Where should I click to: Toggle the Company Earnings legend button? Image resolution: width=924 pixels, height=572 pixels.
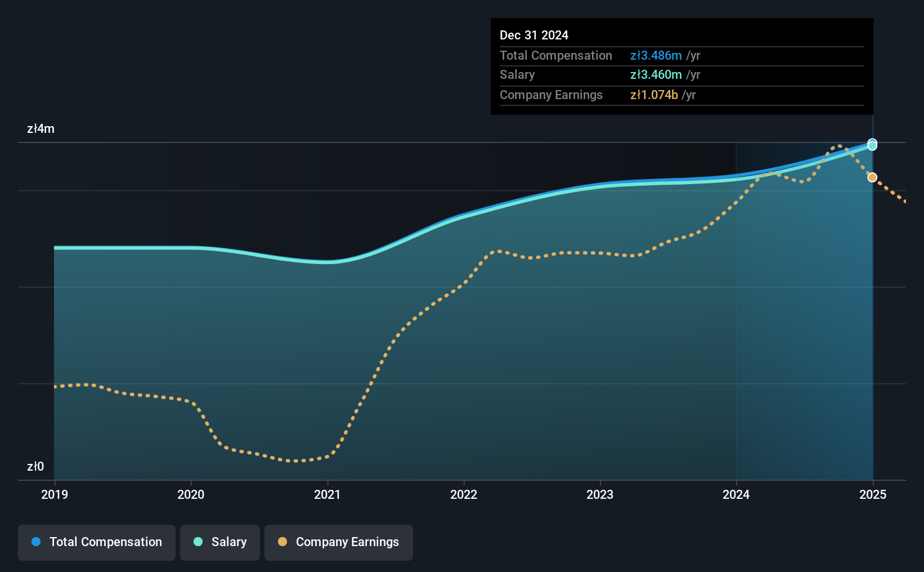(339, 542)
